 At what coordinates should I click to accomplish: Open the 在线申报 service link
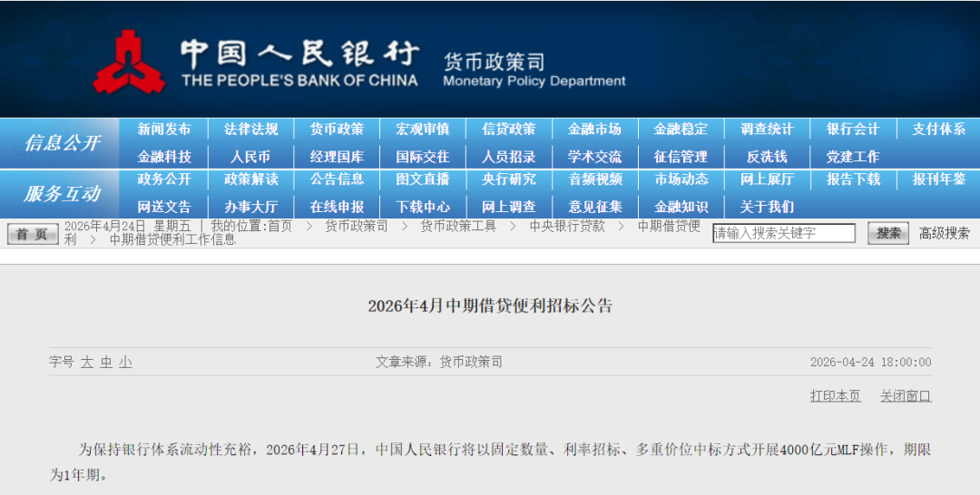click(337, 207)
